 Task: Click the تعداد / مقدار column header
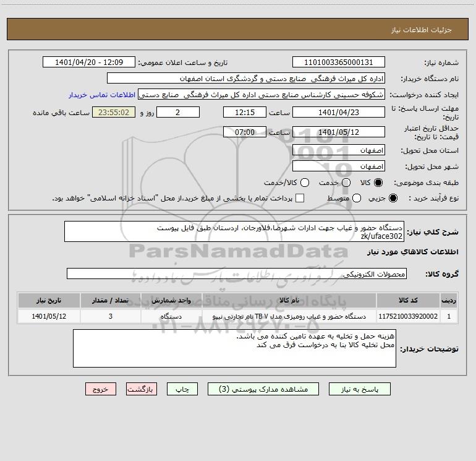click(x=111, y=300)
